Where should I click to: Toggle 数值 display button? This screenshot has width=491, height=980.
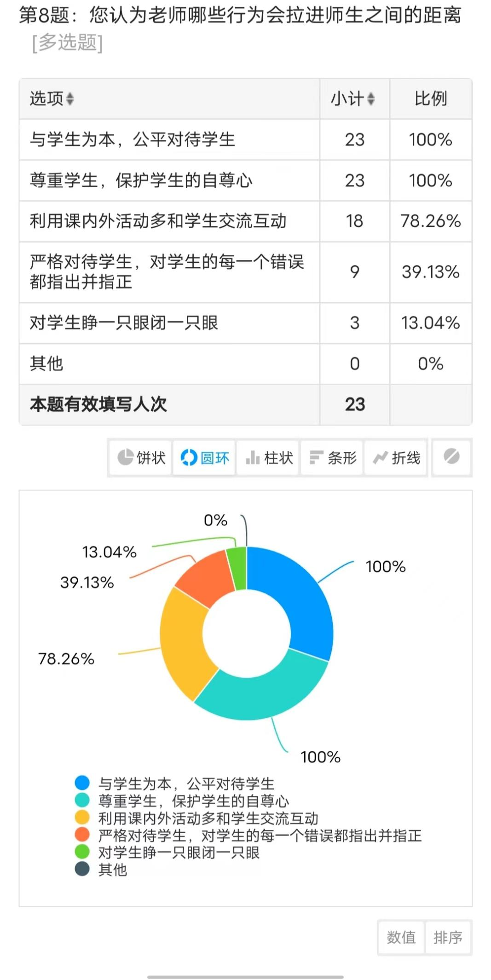point(401,937)
